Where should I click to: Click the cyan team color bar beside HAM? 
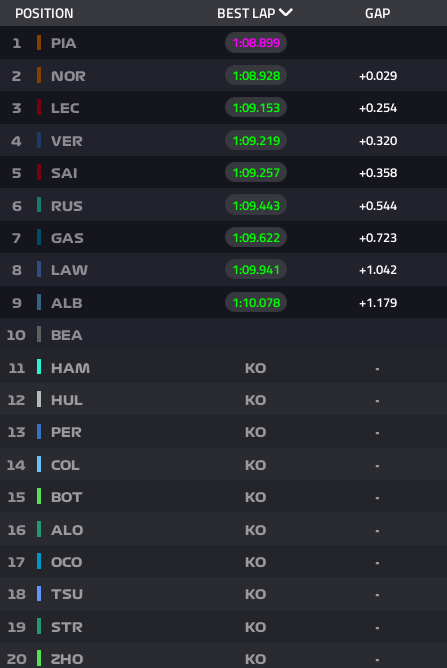[39, 367]
